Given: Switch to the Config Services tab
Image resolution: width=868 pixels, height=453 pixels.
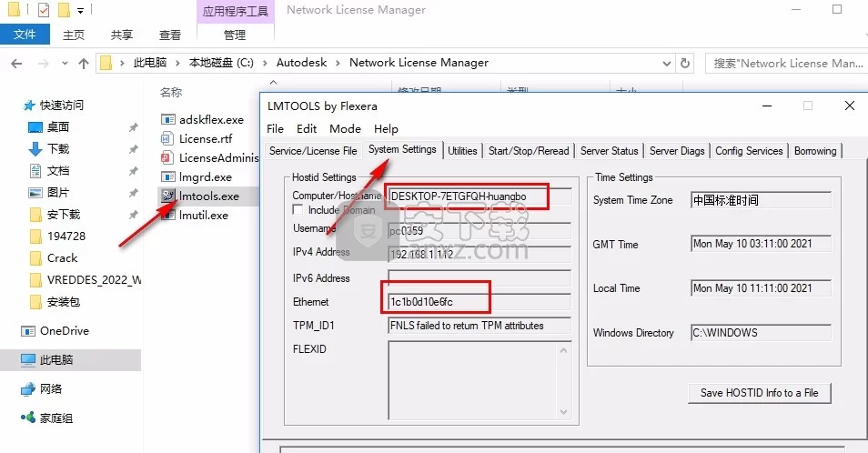Looking at the screenshot, I should click(x=749, y=151).
